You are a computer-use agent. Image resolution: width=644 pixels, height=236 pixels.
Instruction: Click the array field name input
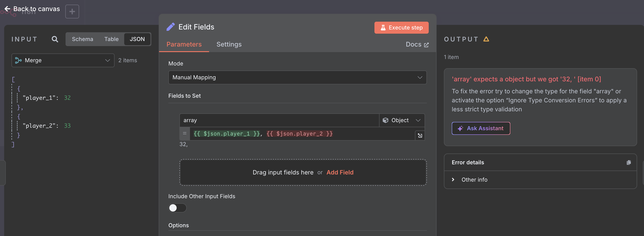(x=279, y=120)
